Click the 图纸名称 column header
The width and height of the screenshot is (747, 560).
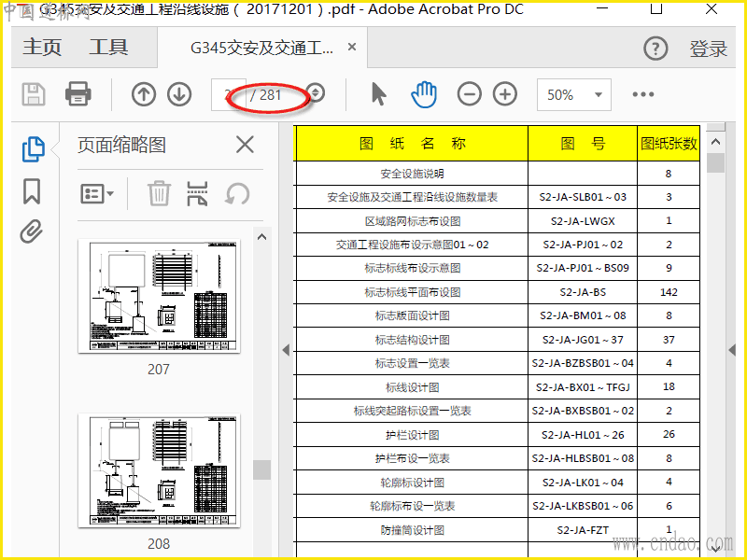pos(412,144)
